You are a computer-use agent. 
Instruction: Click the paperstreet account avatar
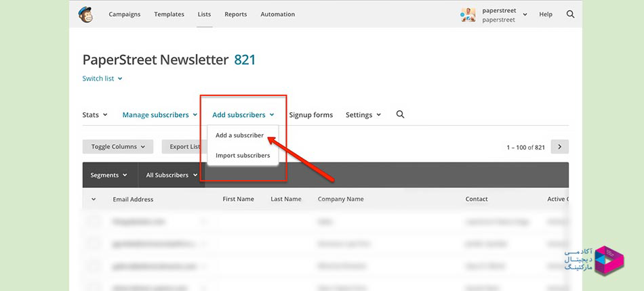click(468, 15)
